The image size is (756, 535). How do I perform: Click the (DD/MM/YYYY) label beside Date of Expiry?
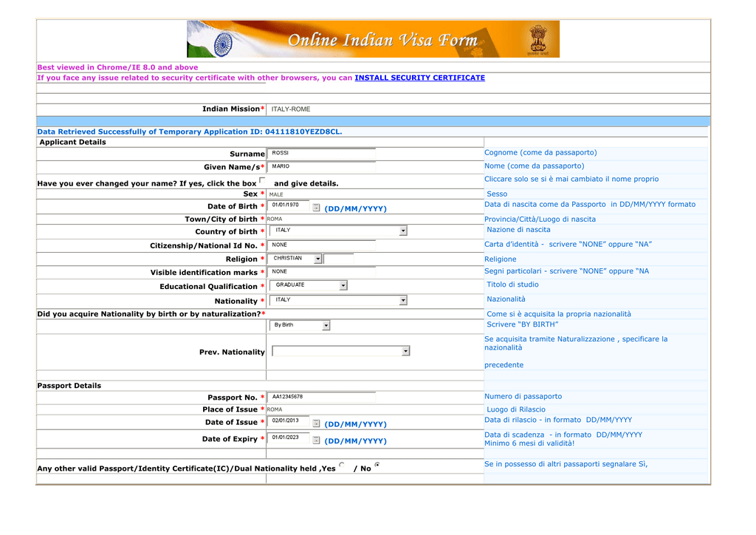[x=355, y=441]
